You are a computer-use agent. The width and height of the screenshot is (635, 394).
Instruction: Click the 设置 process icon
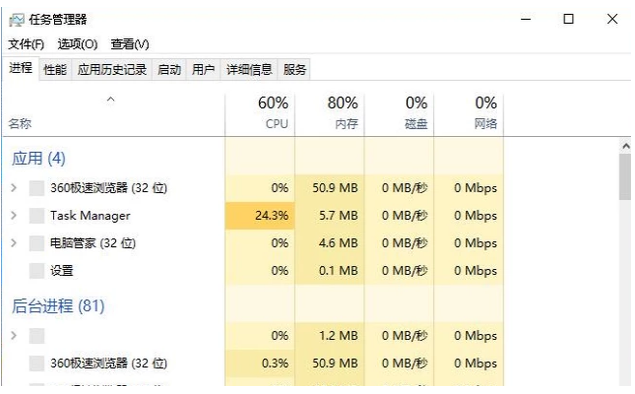point(36,271)
